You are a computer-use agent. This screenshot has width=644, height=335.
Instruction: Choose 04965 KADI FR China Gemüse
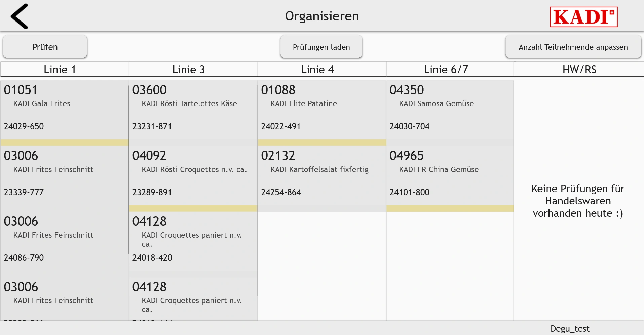[450, 175]
